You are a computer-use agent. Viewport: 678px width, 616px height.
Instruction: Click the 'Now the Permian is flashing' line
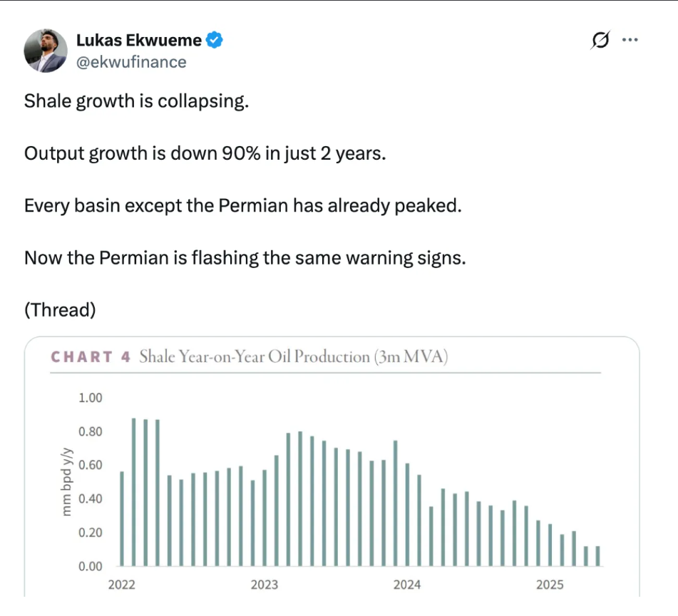[245, 257]
